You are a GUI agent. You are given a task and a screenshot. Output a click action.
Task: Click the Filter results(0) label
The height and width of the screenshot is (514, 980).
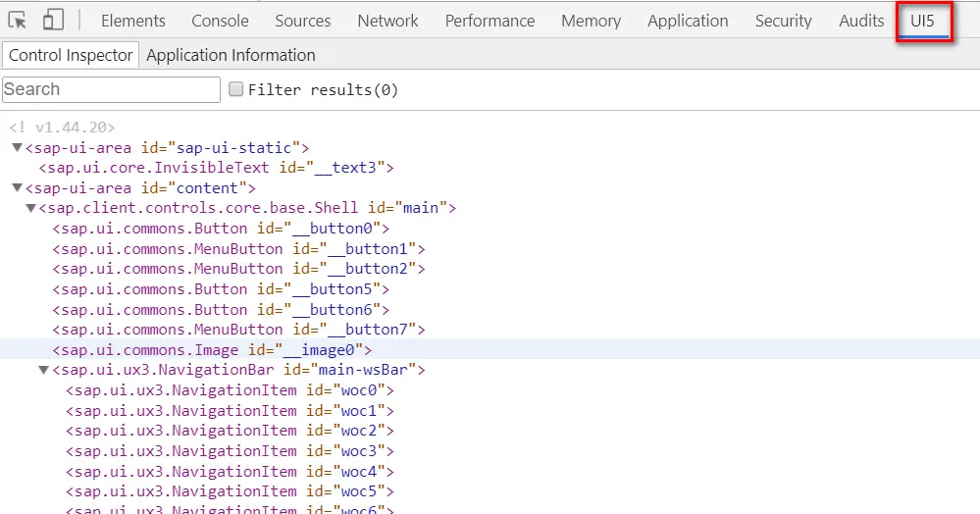coord(323,90)
